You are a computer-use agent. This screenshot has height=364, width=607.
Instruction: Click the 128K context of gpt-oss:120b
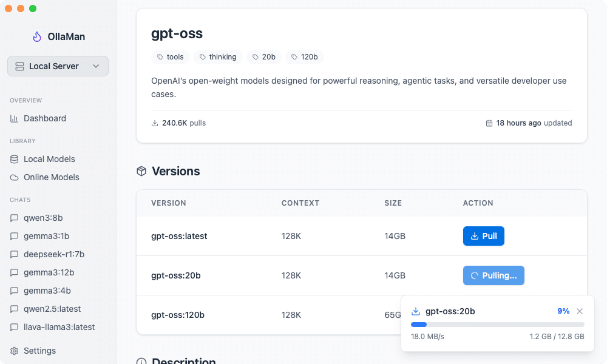click(x=291, y=315)
